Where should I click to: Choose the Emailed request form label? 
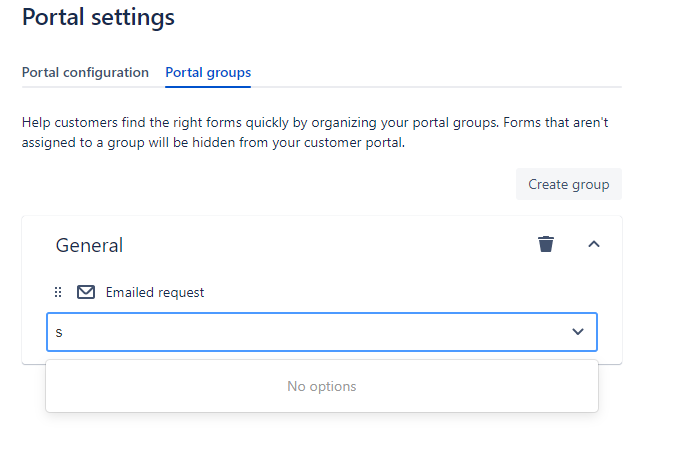click(155, 292)
